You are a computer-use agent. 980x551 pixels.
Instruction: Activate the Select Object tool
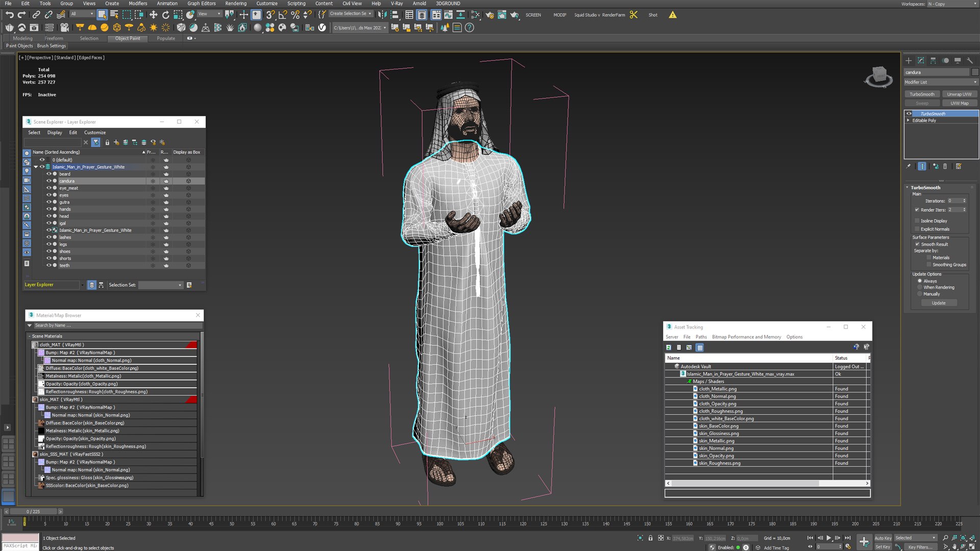[102, 15]
